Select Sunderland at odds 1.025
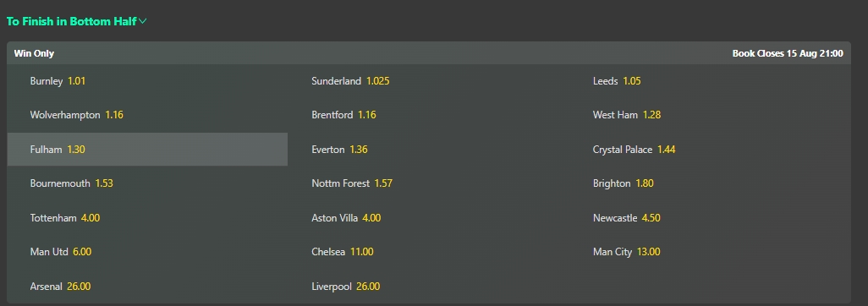This screenshot has width=868, height=306. (x=428, y=81)
